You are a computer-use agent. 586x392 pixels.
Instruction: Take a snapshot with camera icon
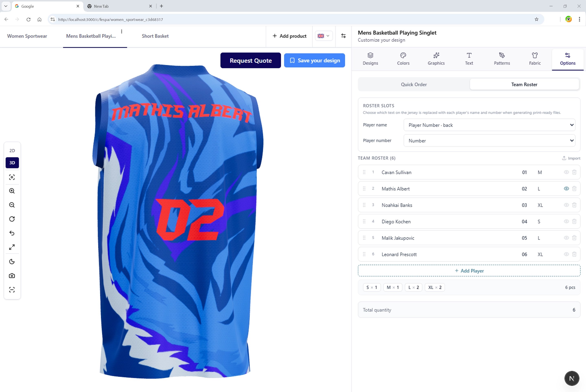pyautogui.click(x=12, y=276)
